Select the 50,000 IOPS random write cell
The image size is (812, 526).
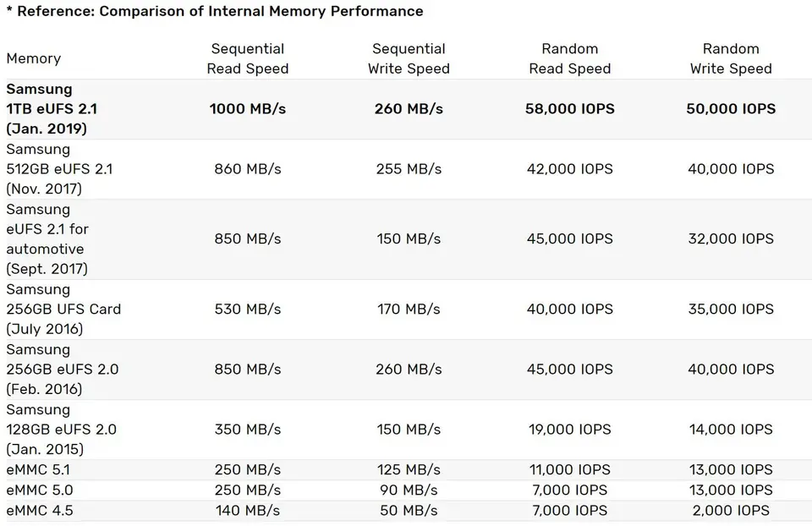731,109
